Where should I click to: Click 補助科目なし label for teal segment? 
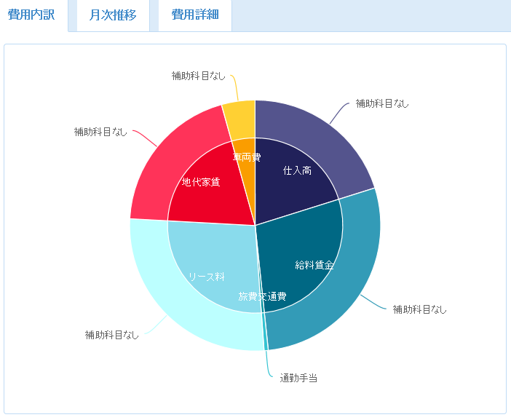pyautogui.click(x=419, y=309)
